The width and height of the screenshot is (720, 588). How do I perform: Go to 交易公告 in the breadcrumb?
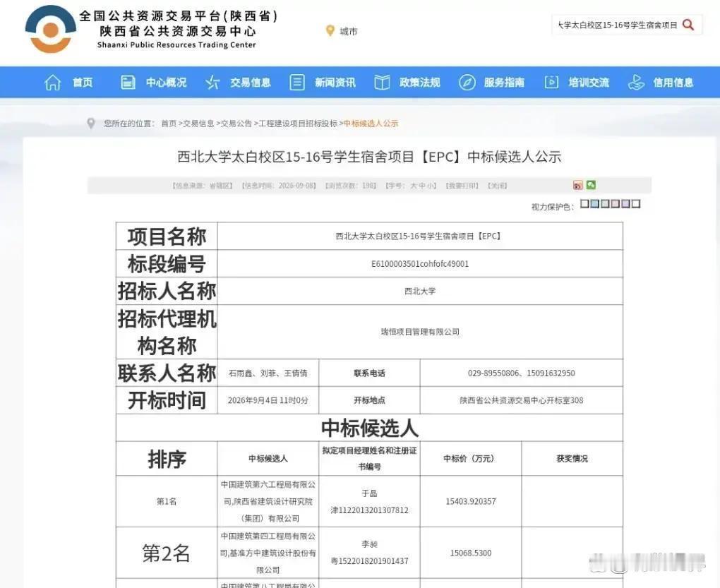[236, 124]
